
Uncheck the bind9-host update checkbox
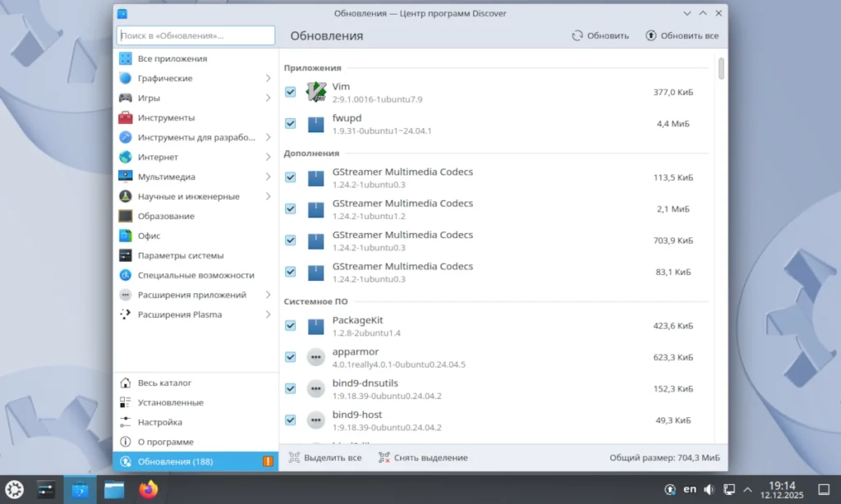(x=290, y=420)
